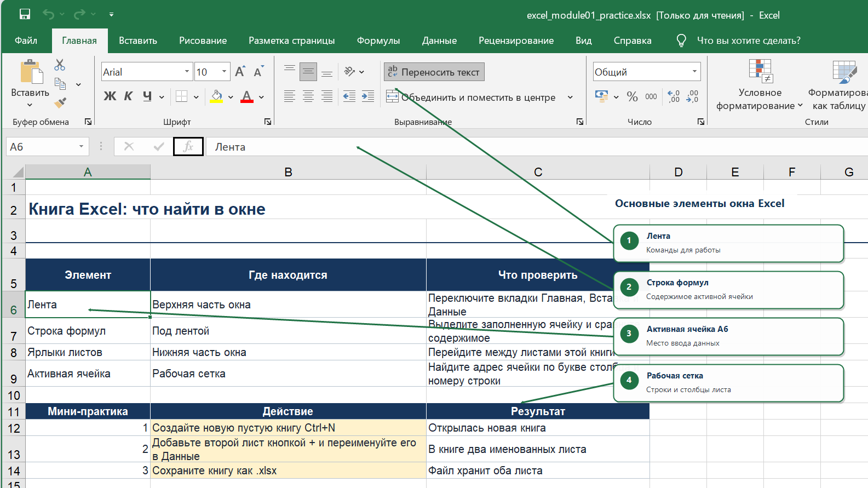Click the Save icon in the title bar
Viewport: 868px width, 488px height.
click(x=25, y=14)
